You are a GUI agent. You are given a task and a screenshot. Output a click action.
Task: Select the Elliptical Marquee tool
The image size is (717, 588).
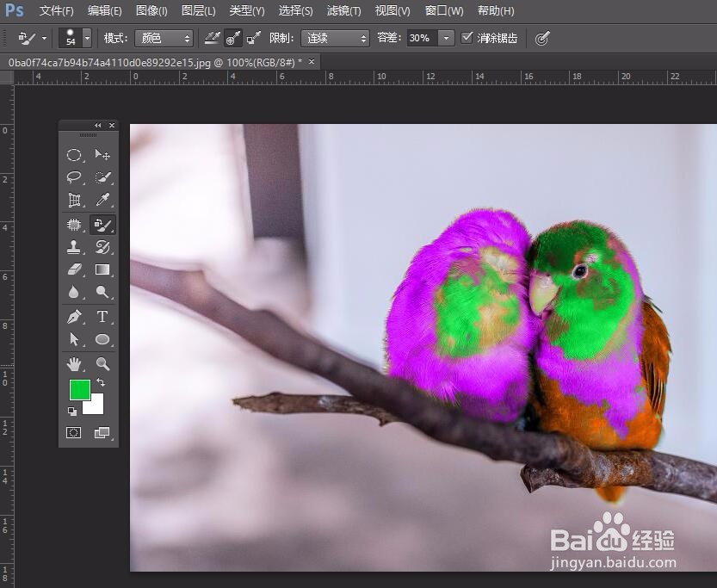(x=74, y=155)
